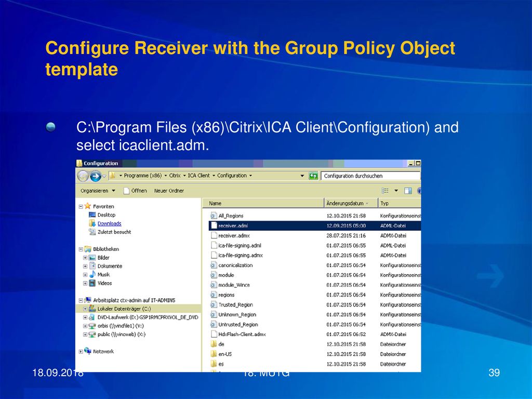Select the ica-file-signing.admx file name
This screenshot has height=399, width=532.
241,255
